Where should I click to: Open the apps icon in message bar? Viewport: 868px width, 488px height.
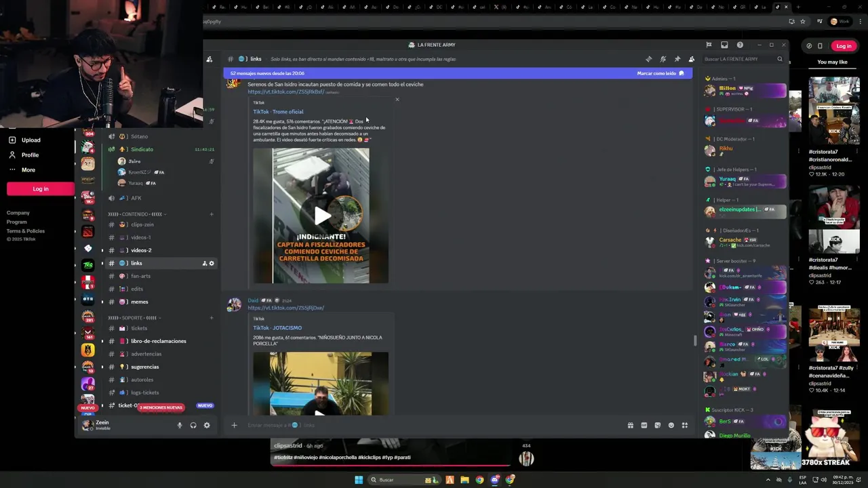685,425
